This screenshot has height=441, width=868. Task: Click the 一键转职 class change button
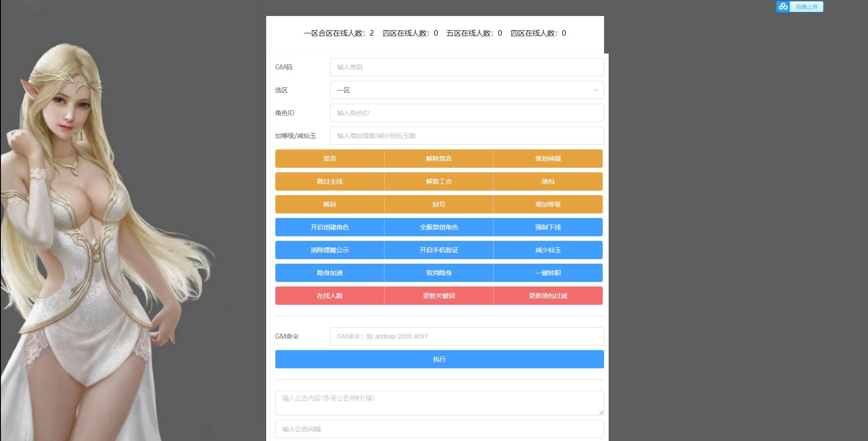[x=548, y=273]
